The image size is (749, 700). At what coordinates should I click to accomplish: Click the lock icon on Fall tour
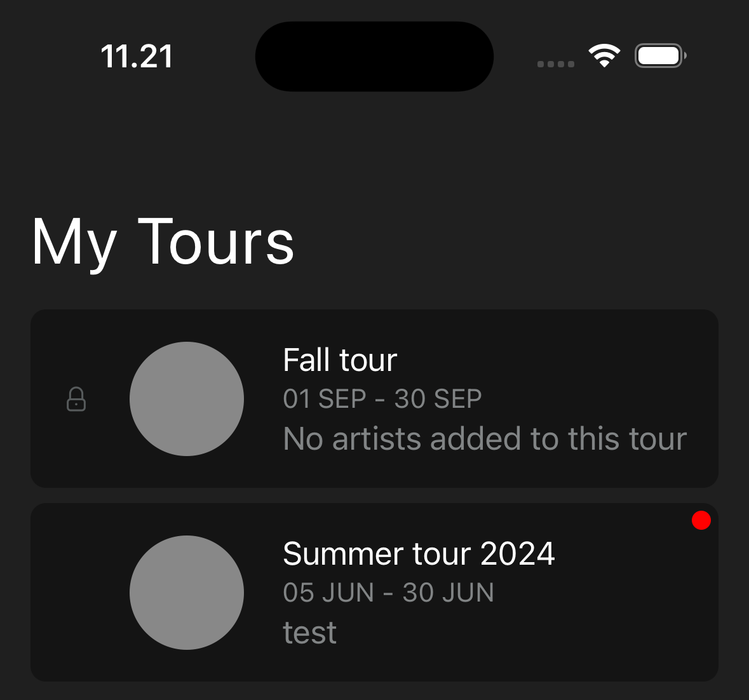click(x=76, y=399)
